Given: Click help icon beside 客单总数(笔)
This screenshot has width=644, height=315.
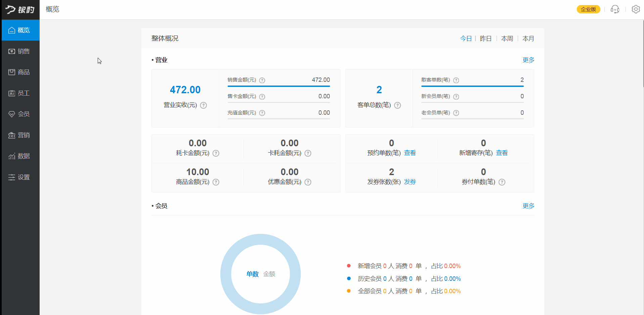Looking at the screenshot, I should (398, 105).
